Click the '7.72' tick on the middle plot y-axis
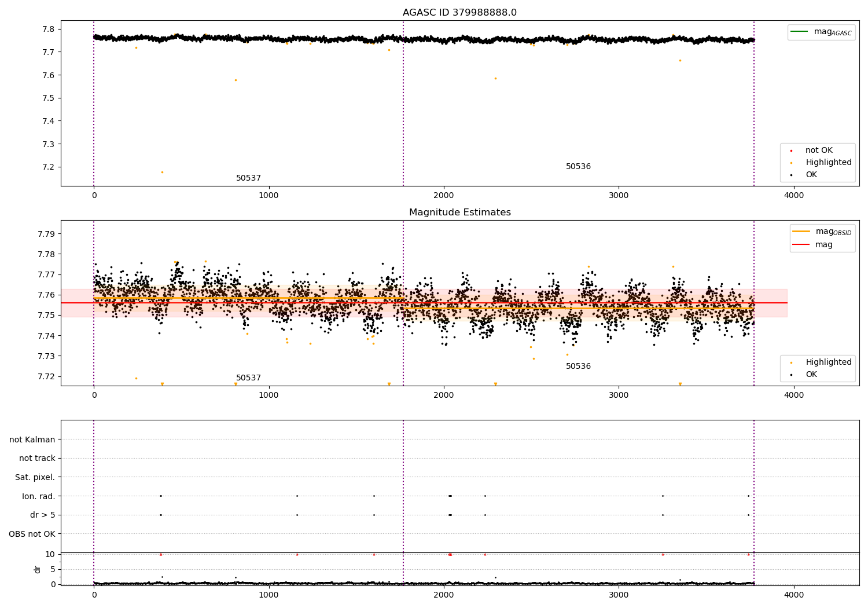 [x=46, y=376]
